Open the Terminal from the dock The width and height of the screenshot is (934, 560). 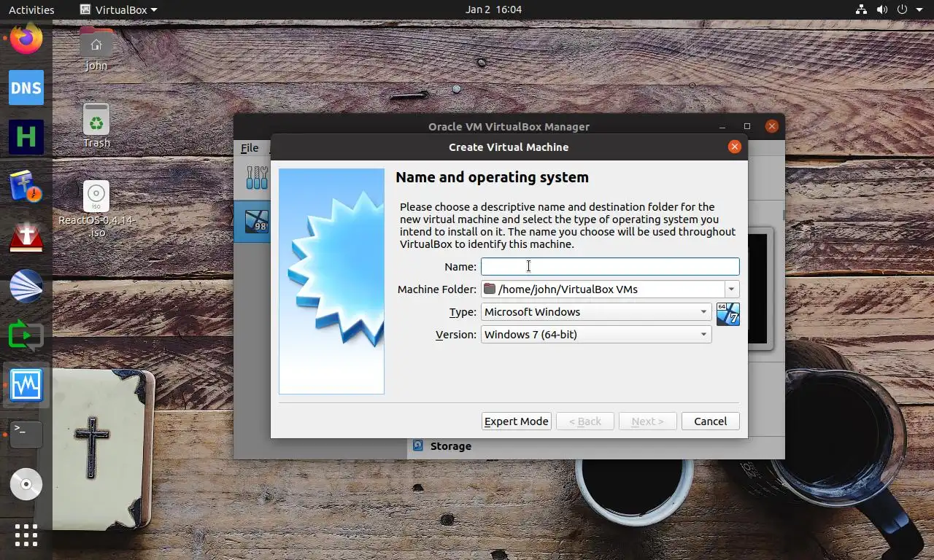click(26, 435)
